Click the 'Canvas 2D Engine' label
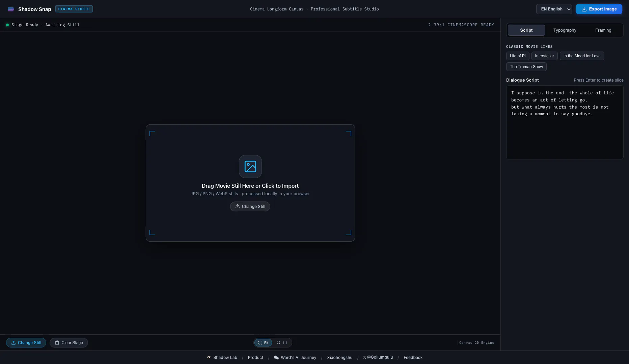The height and width of the screenshot is (364, 629). (x=476, y=343)
